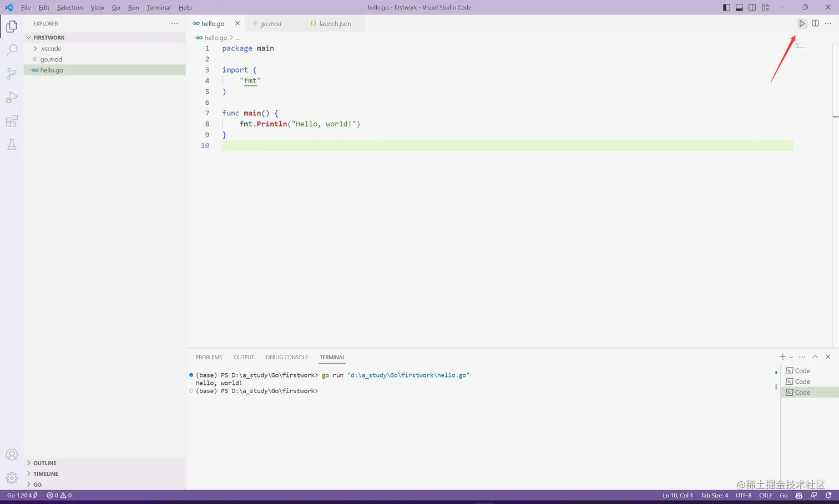Screen dimensions: 839x504
Task: Open go.mod in the Explorer tree
Action: (105, 59)
